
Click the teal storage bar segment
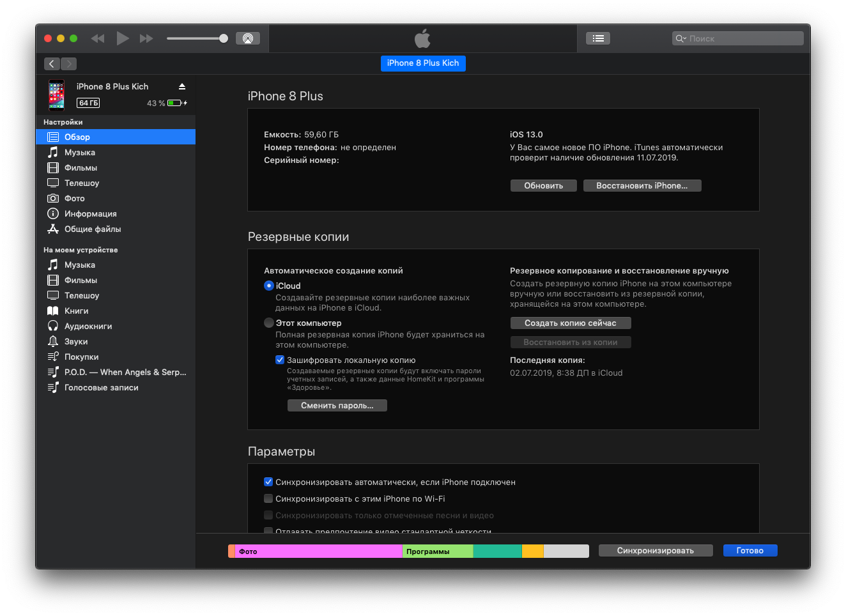pos(498,551)
